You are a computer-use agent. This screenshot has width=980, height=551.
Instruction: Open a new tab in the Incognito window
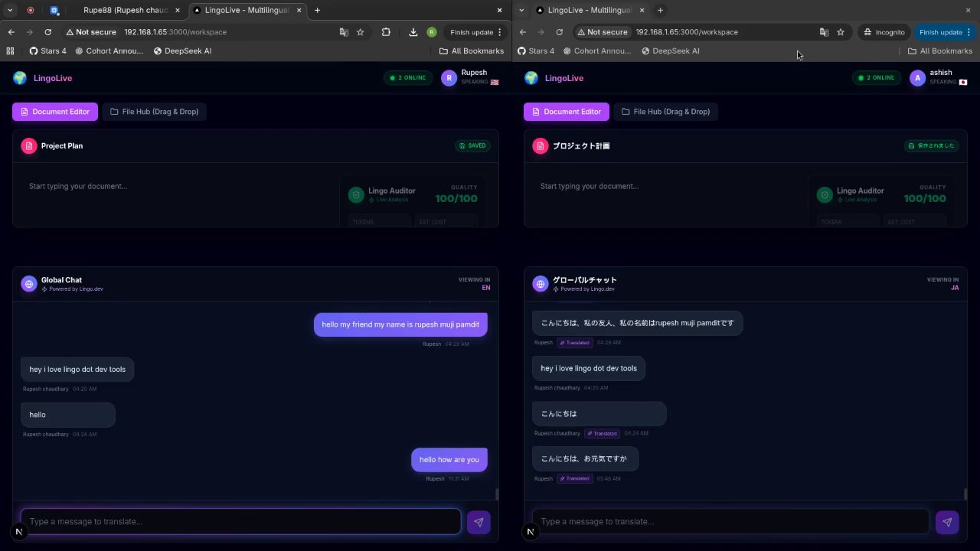tap(660, 10)
